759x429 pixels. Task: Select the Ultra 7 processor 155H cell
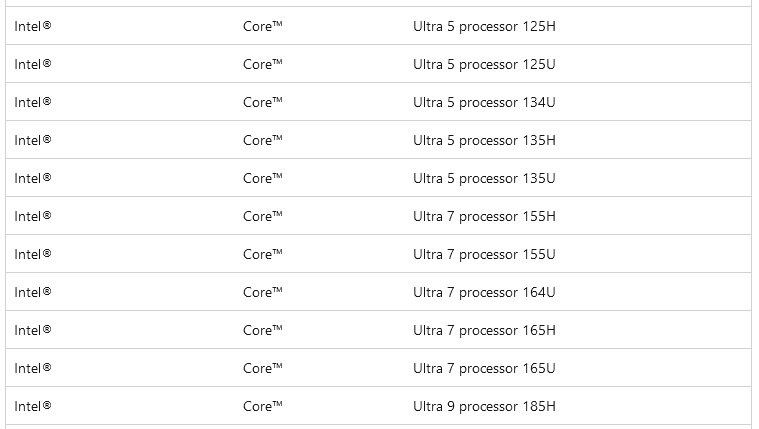484,216
